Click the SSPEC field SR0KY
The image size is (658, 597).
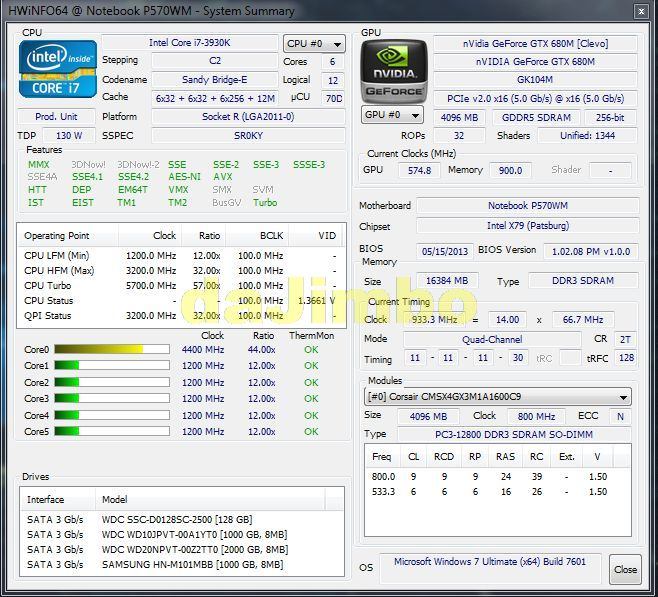point(248,136)
